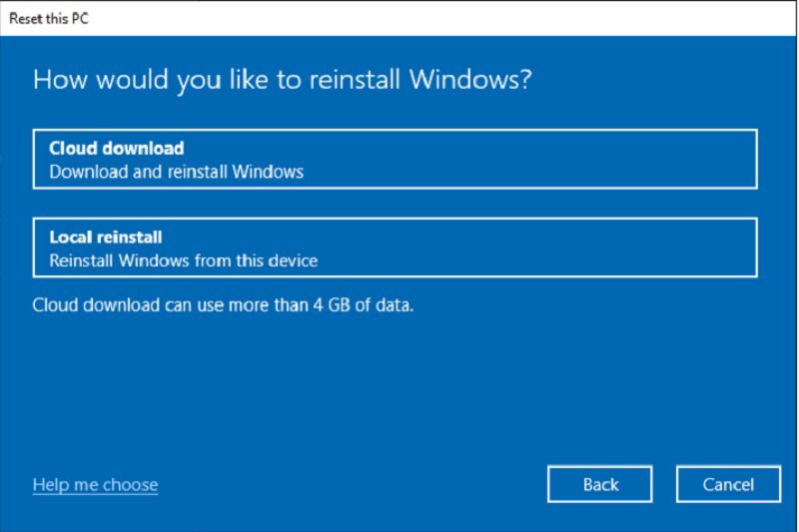Screen dimensions: 799x532
Task: Abort the reset using Cancel button
Action: coord(728,484)
